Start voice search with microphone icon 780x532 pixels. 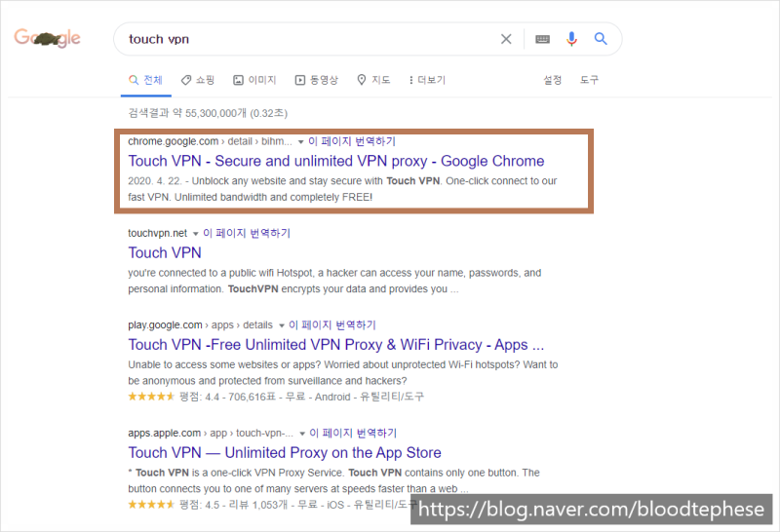point(571,39)
